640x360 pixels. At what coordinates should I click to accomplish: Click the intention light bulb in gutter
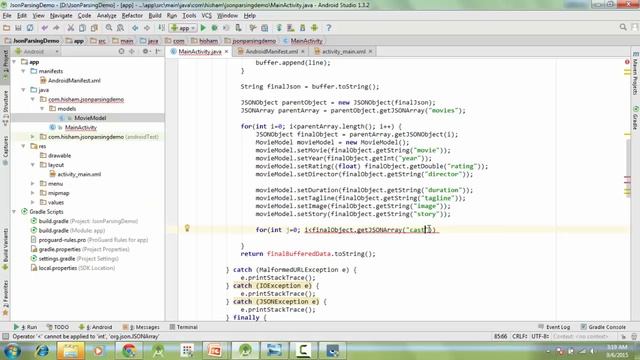[x=187, y=228]
